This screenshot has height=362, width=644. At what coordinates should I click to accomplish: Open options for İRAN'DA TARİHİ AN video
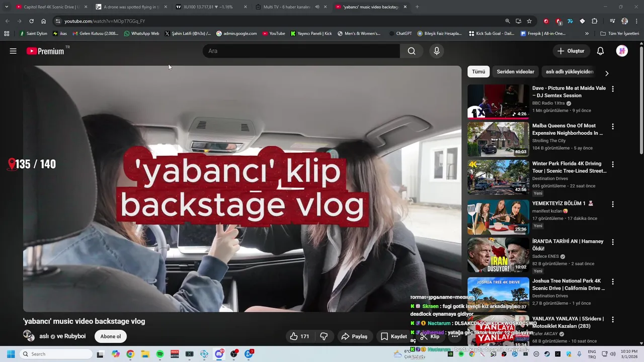[612, 242]
